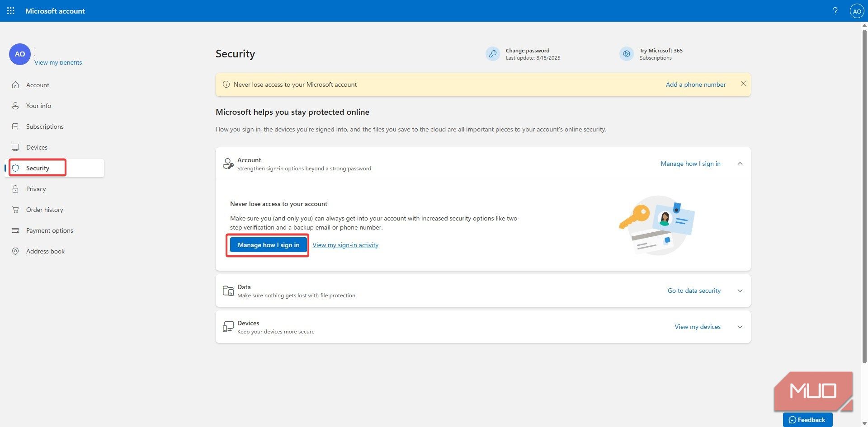Click the Data section folder icon
The image size is (868, 427).
coord(228,291)
